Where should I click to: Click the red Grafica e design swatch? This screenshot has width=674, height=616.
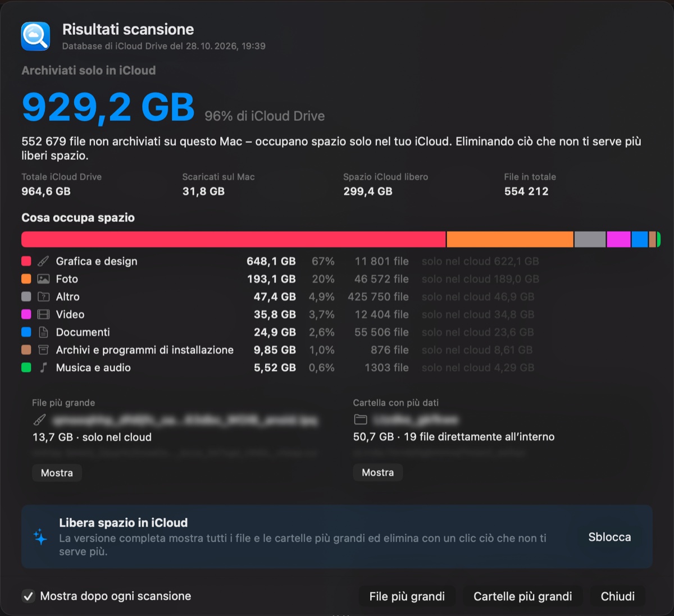click(26, 261)
